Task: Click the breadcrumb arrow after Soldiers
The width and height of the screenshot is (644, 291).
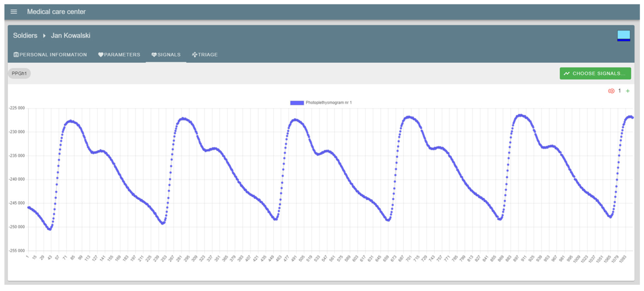Action: click(44, 36)
